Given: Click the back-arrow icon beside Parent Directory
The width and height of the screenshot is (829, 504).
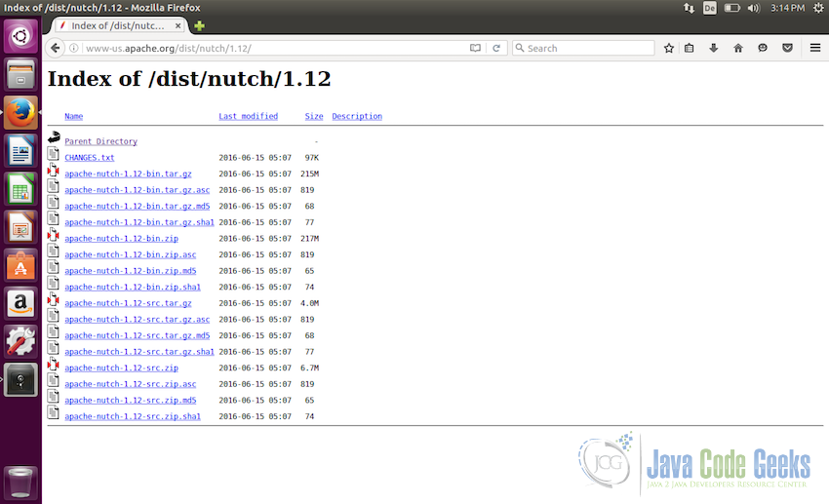Looking at the screenshot, I should (54, 137).
